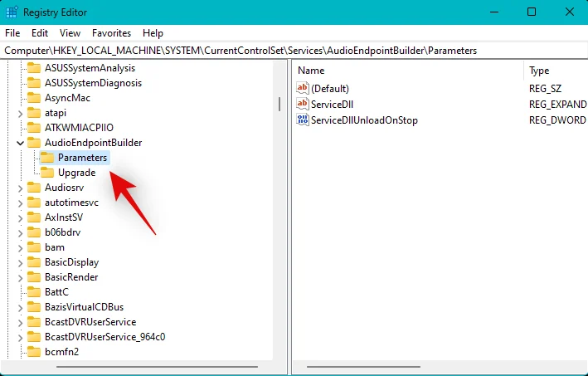Expand the Audiosrv key
The image size is (588, 376).
21,188
